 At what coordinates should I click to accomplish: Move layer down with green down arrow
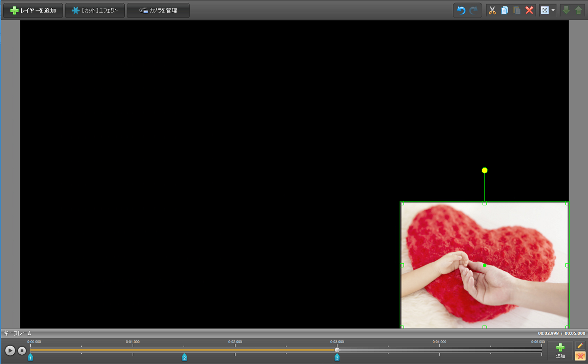click(x=566, y=11)
